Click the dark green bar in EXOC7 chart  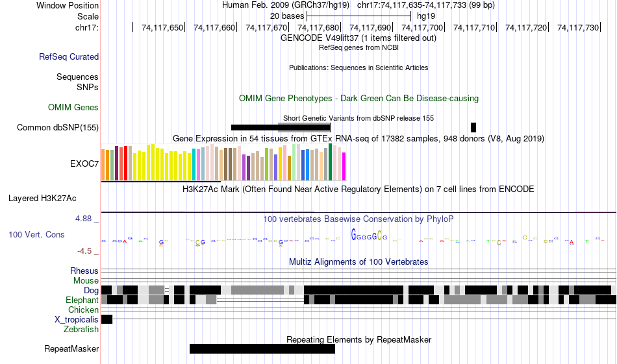point(330,162)
